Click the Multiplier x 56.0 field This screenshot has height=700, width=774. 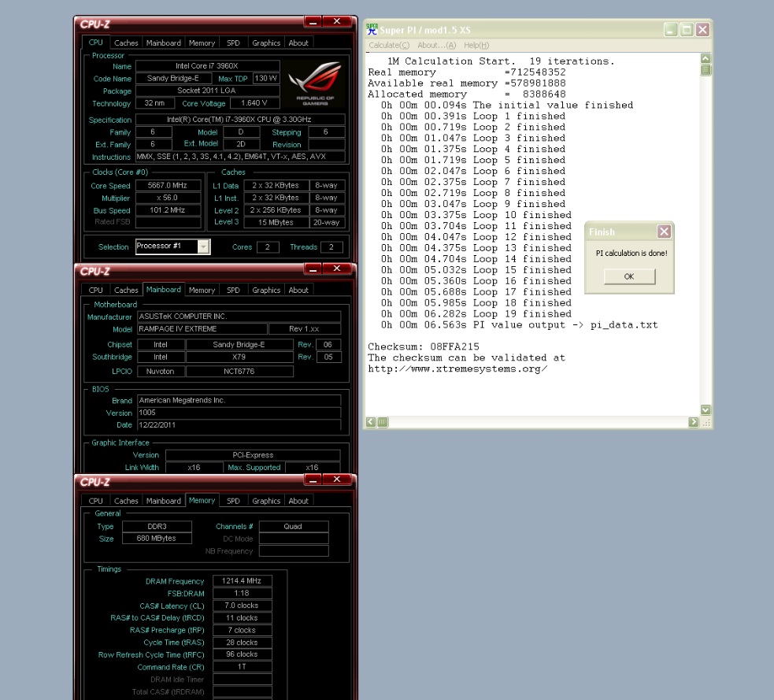tap(168, 198)
